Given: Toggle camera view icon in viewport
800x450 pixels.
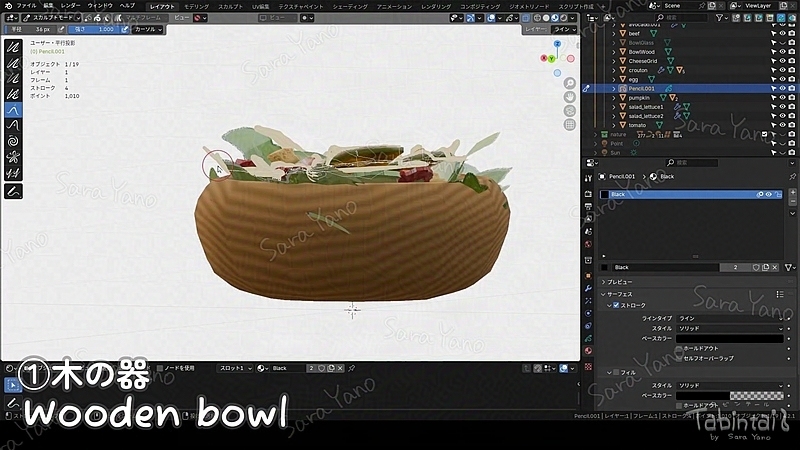Looking at the screenshot, I should (x=570, y=111).
